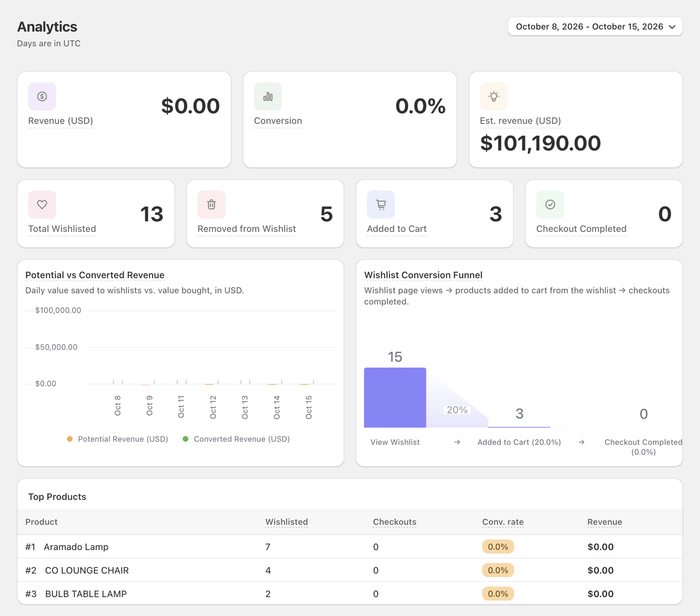Viewport: 700px width, 616px height.
Task: Click the Conversion bar-chart icon
Action: pyautogui.click(x=268, y=96)
